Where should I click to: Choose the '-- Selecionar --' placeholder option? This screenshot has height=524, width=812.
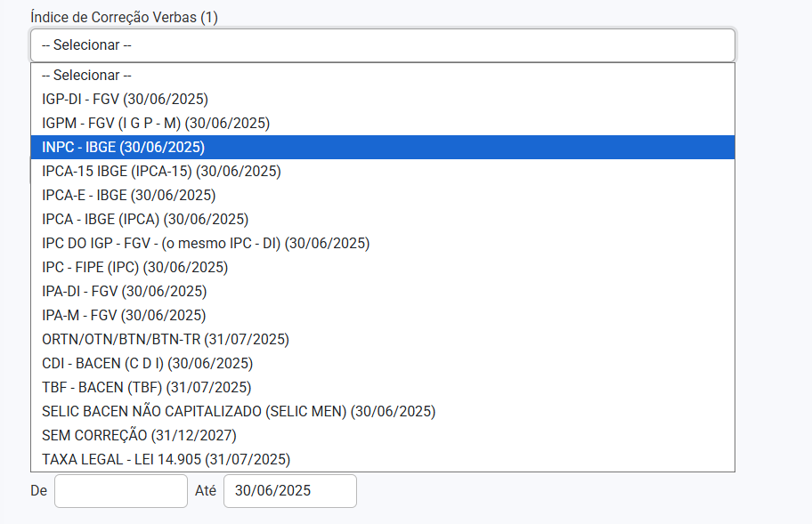click(x=86, y=76)
